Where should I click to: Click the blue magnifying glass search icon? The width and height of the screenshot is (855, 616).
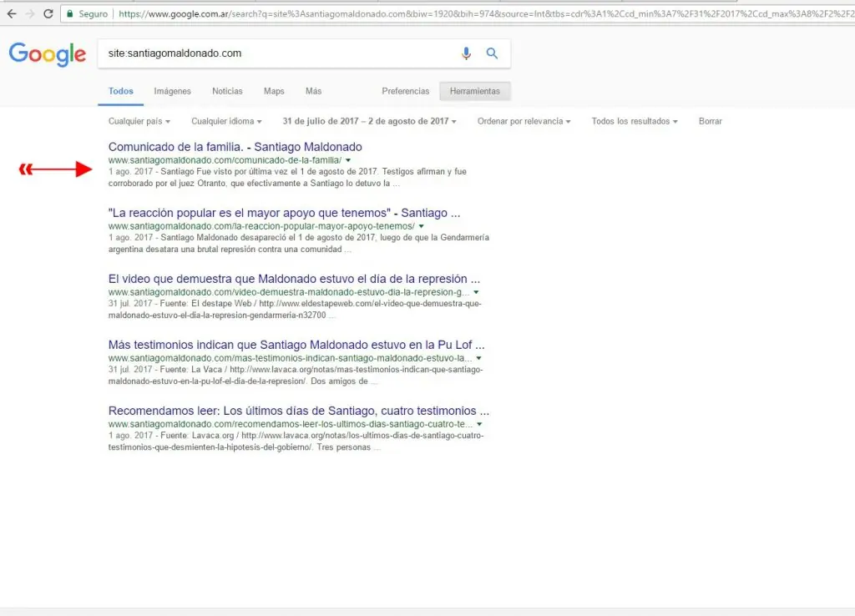click(x=492, y=53)
